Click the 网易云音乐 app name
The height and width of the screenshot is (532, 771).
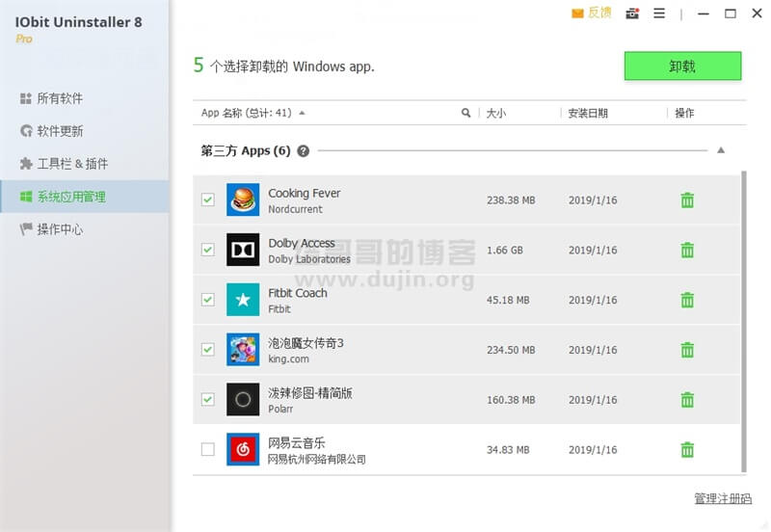296,442
